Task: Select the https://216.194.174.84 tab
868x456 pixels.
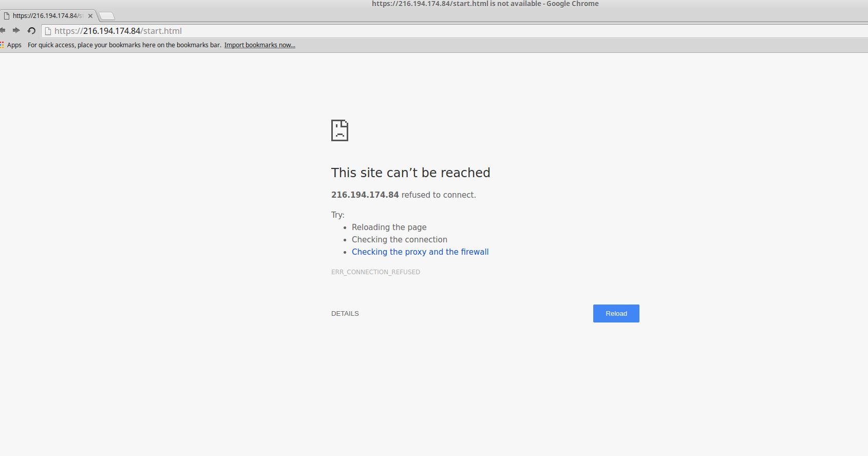Action: 46,16
